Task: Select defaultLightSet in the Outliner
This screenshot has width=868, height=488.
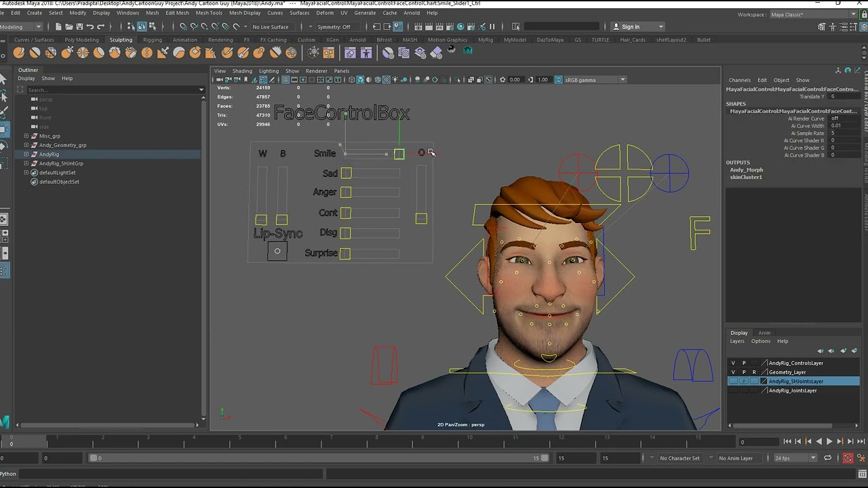Action: click(58, 173)
